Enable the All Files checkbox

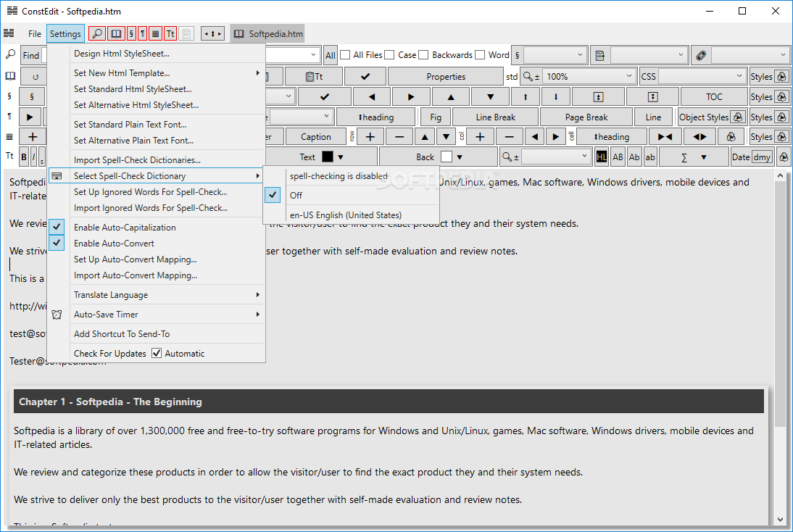(x=346, y=54)
